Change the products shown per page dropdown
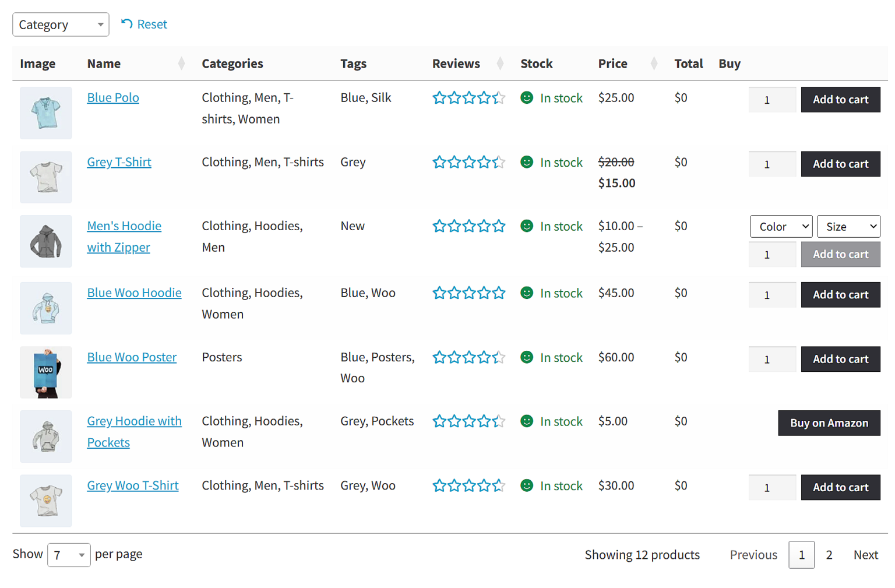Screen dimensions: 895x588 pos(68,555)
